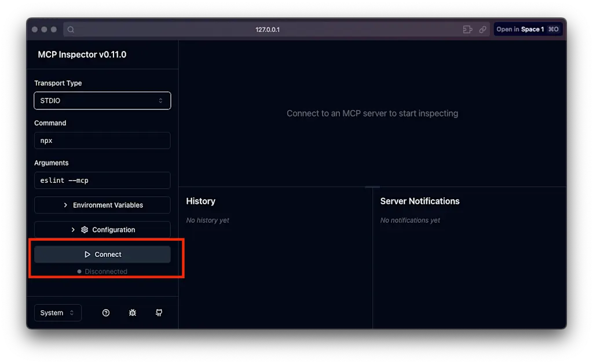Open the System theme selector
Image resolution: width=593 pixels, height=364 pixels.
click(x=57, y=312)
